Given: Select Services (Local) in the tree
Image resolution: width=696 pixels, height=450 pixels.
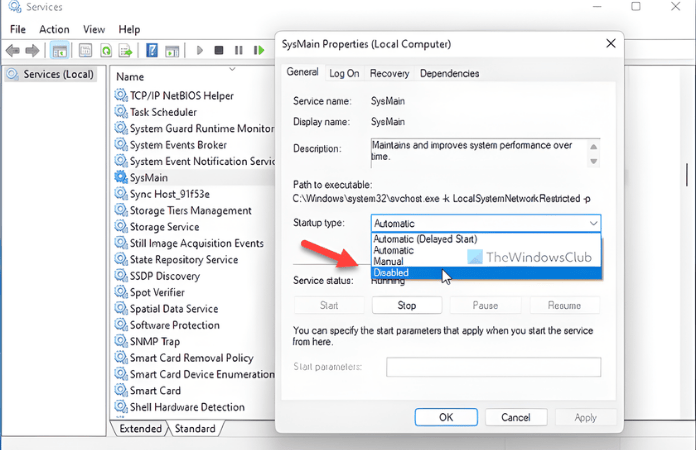Looking at the screenshot, I should click(58, 74).
